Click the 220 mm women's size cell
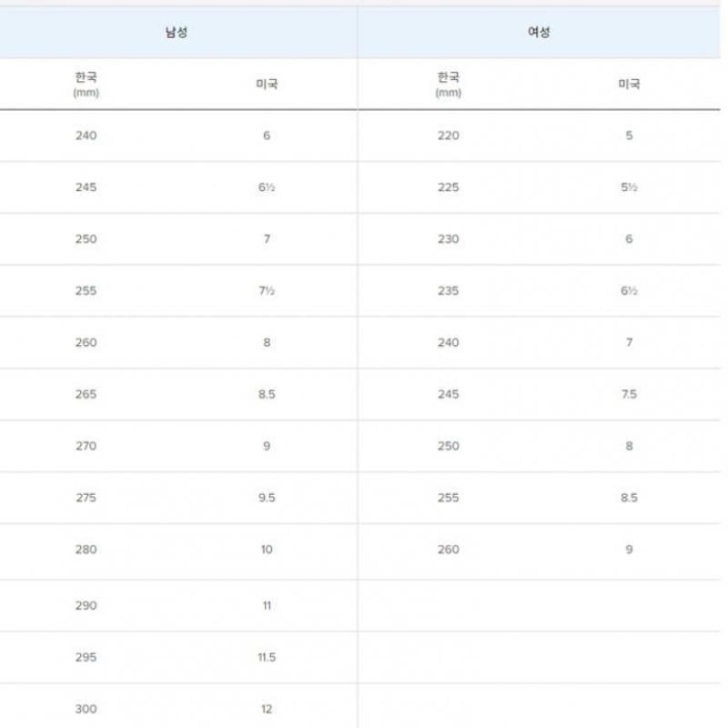Screen dimensions: 728x728 point(449,136)
